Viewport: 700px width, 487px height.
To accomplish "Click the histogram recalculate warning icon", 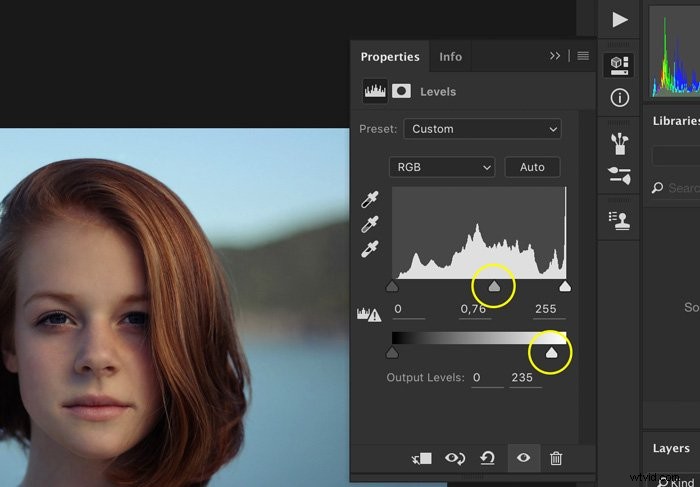I will [369, 315].
